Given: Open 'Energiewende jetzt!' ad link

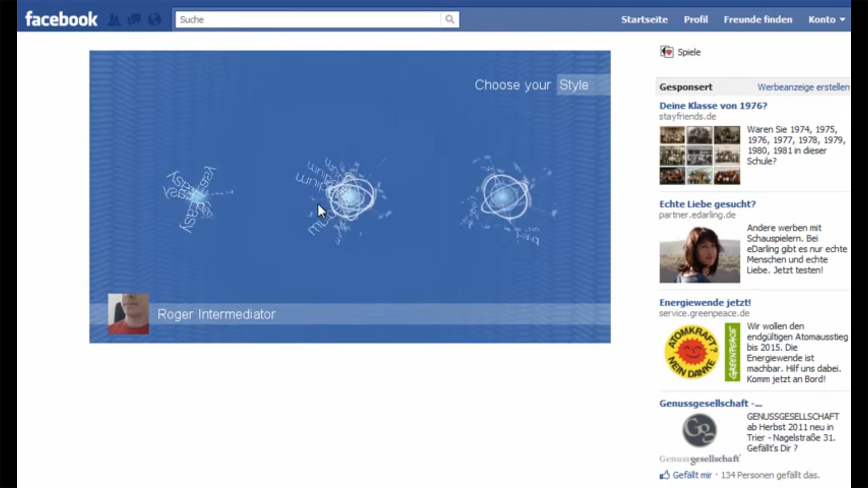Looking at the screenshot, I should point(705,303).
